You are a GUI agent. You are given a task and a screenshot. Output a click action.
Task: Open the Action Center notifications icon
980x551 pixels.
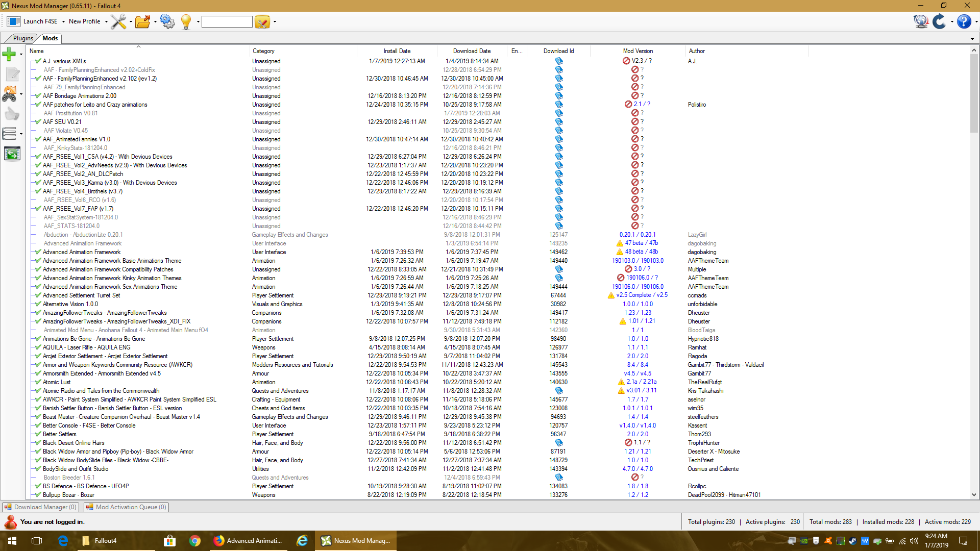click(x=963, y=541)
